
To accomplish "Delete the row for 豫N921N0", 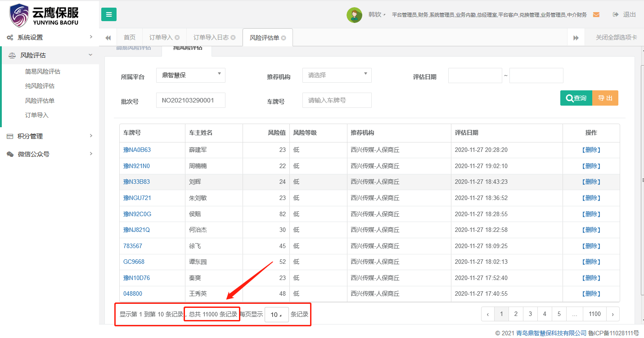I will (x=591, y=166).
